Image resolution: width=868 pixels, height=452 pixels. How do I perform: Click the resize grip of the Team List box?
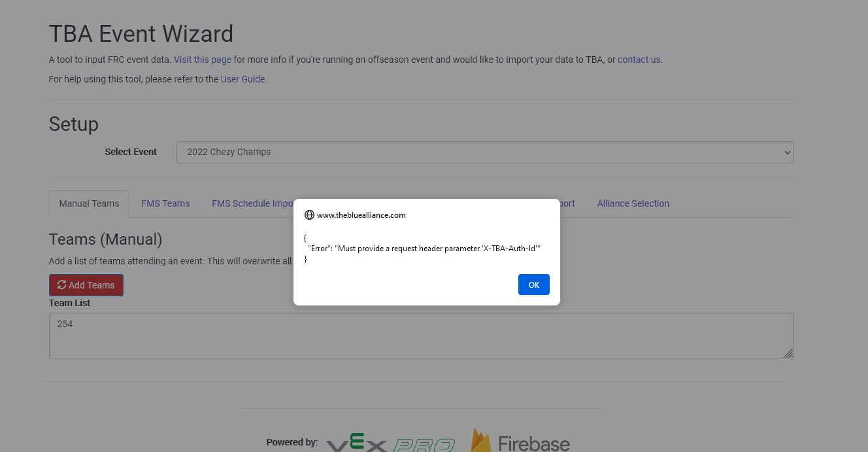(789, 355)
